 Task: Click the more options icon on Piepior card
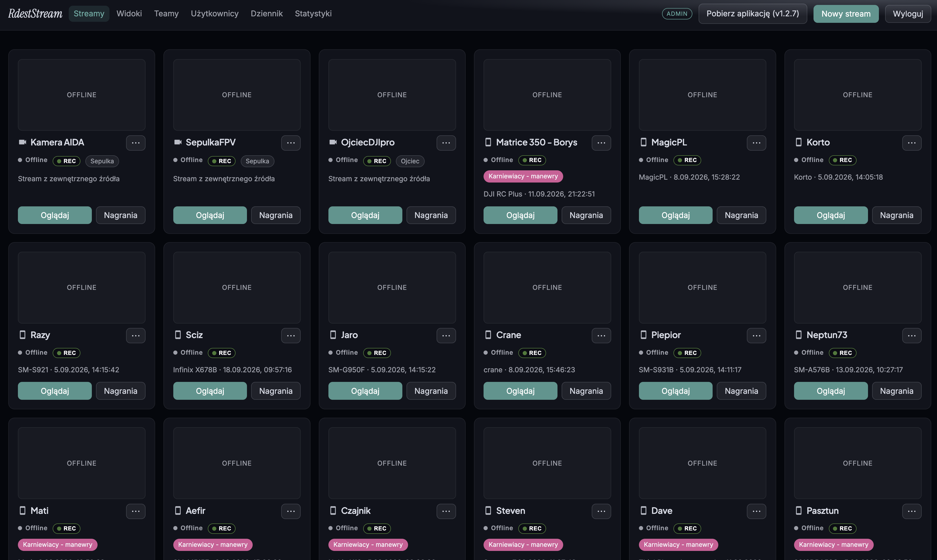[x=756, y=335]
